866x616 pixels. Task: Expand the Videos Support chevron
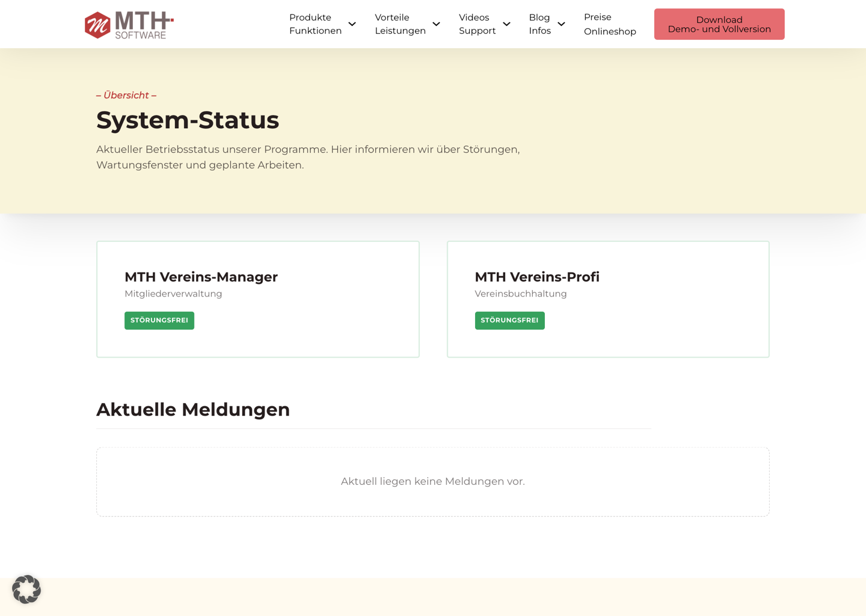(507, 24)
